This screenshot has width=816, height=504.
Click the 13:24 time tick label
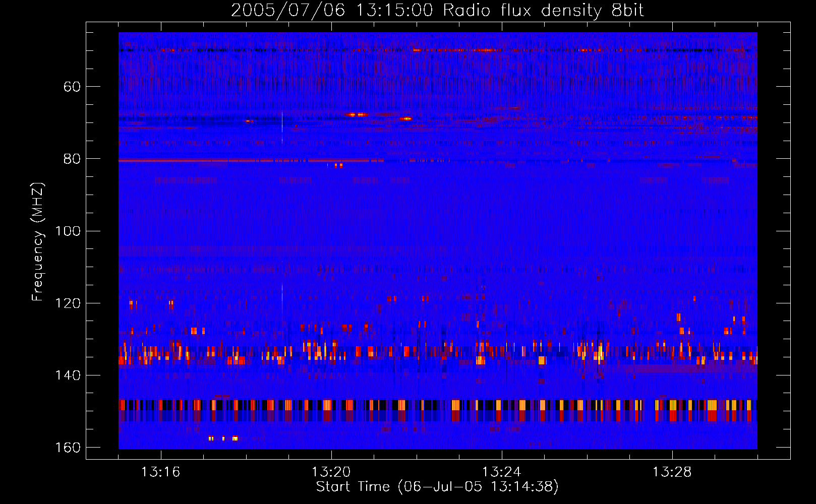pyautogui.click(x=501, y=472)
